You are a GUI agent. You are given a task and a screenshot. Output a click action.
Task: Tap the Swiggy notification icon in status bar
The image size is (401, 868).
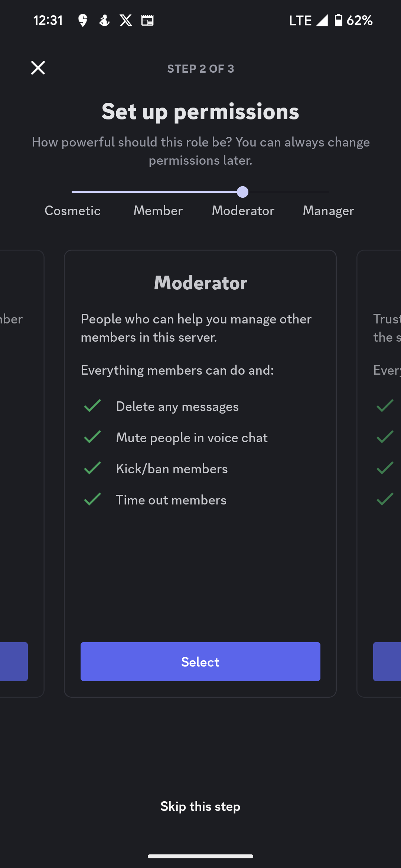[x=82, y=20]
